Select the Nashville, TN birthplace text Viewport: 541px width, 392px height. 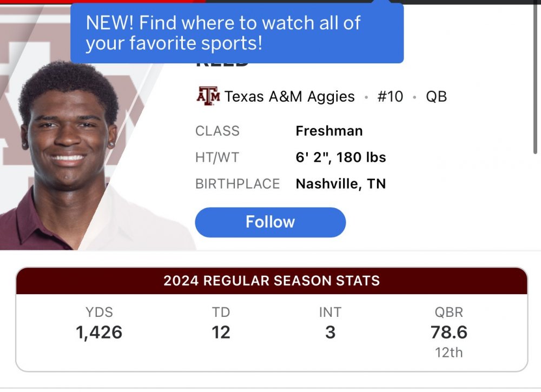pos(341,184)
